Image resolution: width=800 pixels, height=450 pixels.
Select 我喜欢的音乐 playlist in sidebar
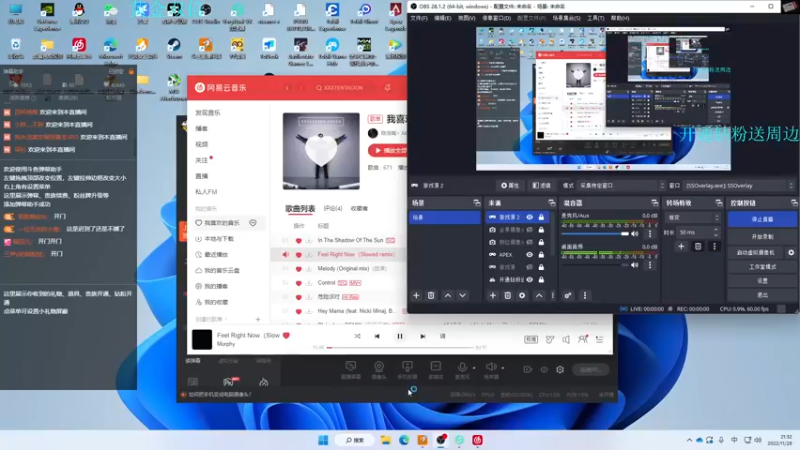click(222, 223)
